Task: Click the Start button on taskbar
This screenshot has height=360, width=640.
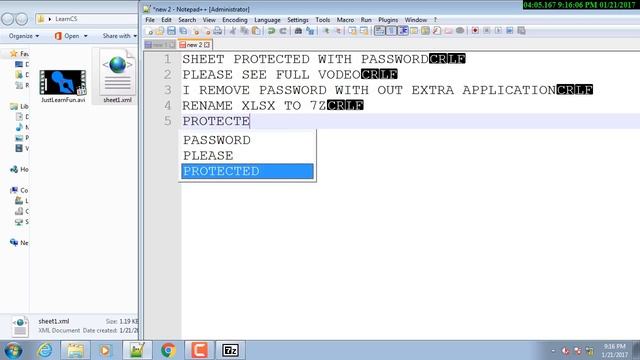Action: pyautogui.click(x=13, y=350)
